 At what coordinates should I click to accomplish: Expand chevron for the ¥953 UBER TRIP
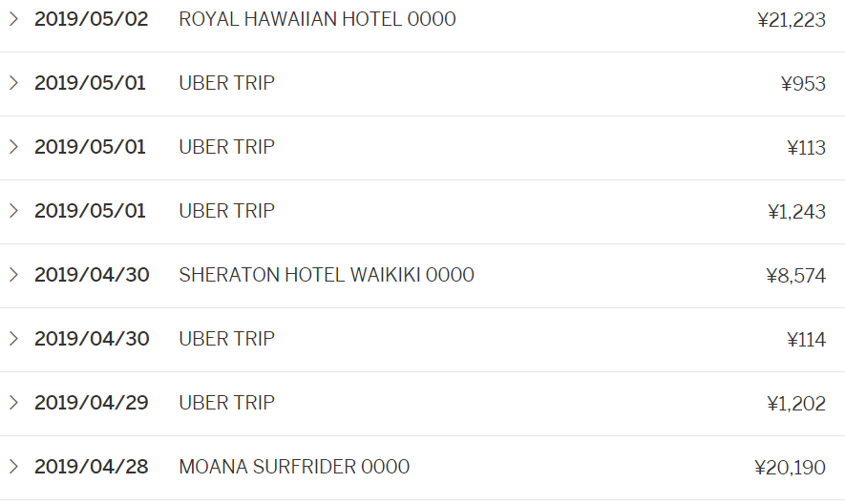(x=13, y=83)
